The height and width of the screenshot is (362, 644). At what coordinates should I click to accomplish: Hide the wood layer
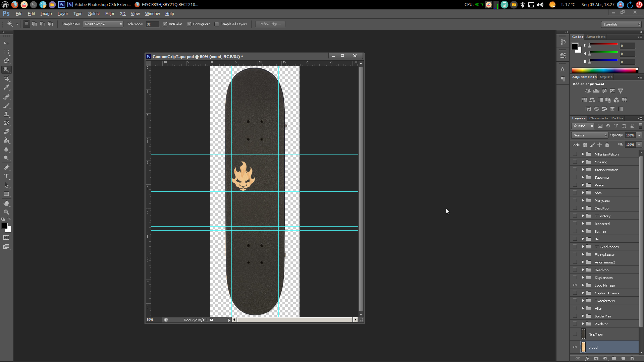point(575,347)
